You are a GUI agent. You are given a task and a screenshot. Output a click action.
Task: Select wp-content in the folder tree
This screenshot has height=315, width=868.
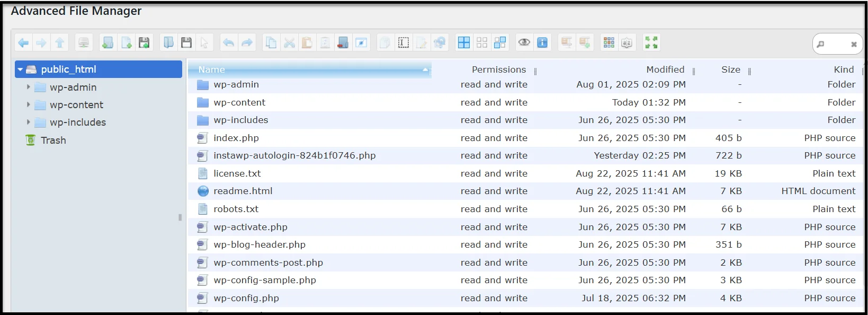tap(76, 105)
